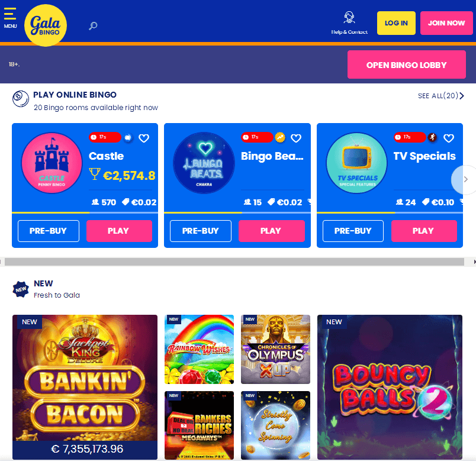Toggle favorite heart on Bingo Beats
This screenshot has width=476, height=468.
(296, 138)
